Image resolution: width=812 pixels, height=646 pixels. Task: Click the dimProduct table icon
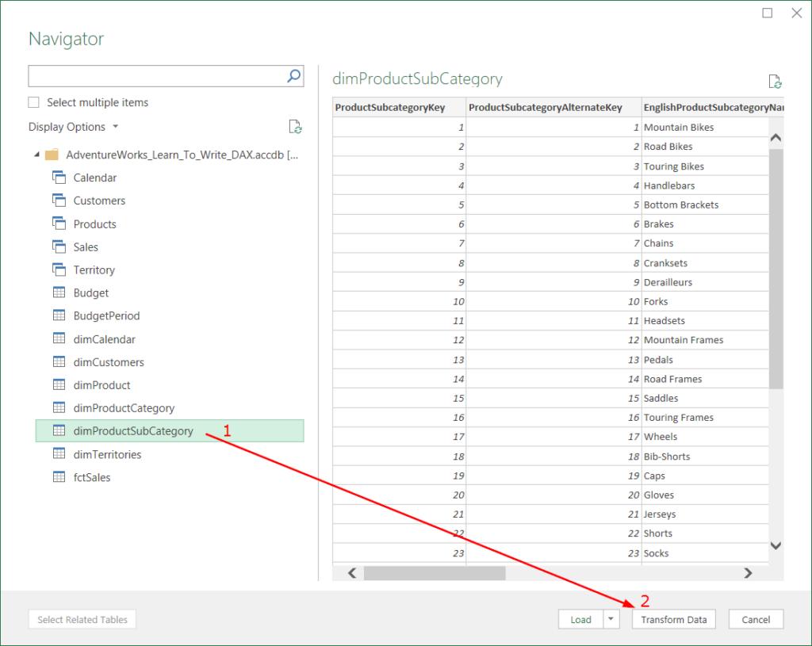pos(59,385)
